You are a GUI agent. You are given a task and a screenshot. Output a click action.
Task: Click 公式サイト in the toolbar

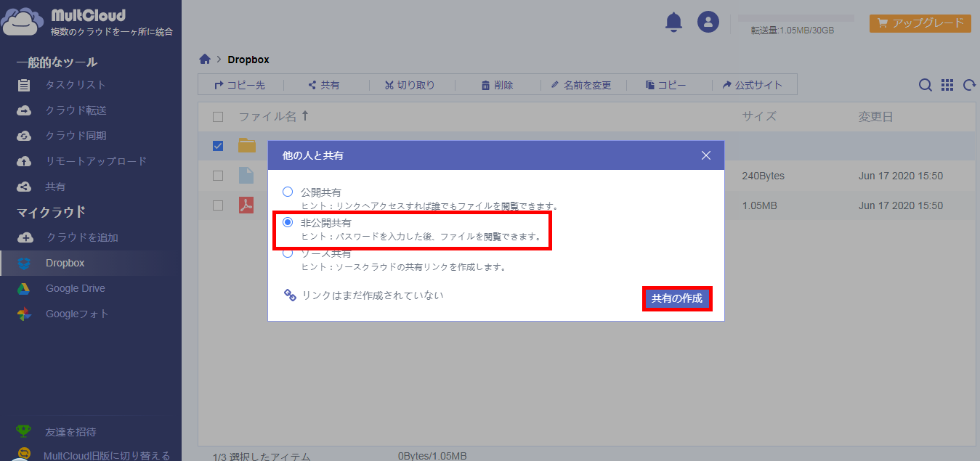coord(753,85)
